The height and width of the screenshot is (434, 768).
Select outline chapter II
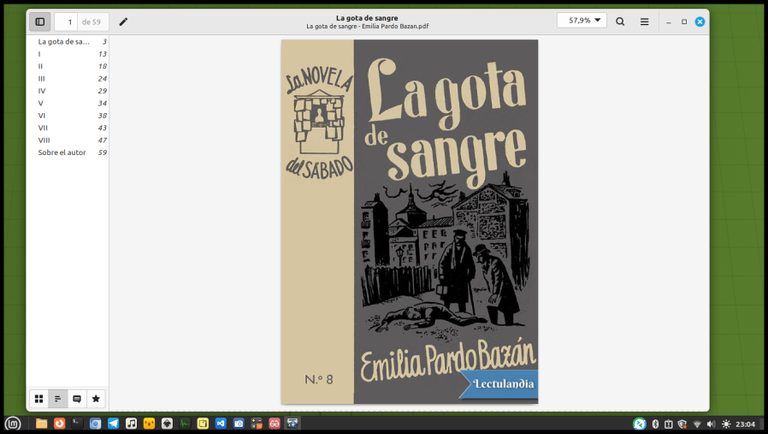pyautogui.click(x=40, y=66)
